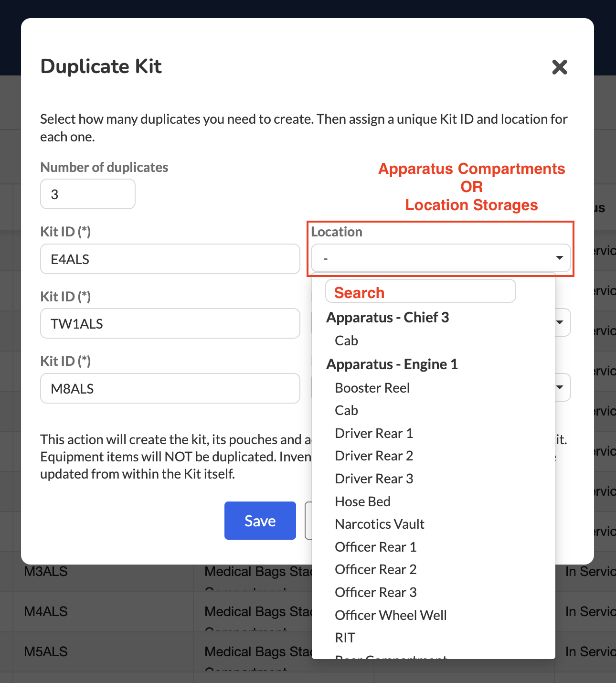
Task: Choose Officer Rear 3 option
Action: 376,592
